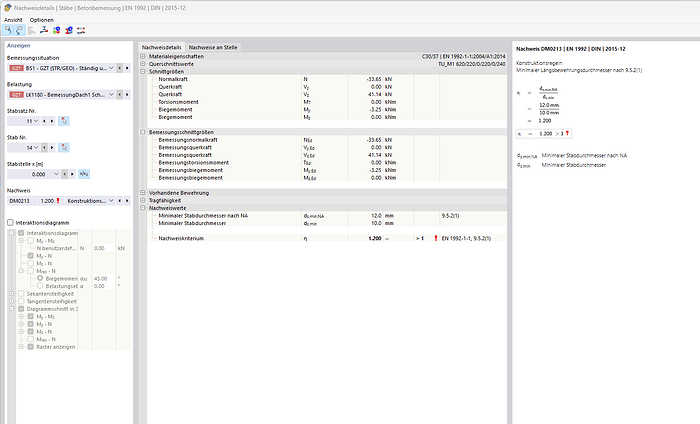Click the Stabstelle x value input field
This screenshot has height=424, width=700.
click(x=30, y=173)
